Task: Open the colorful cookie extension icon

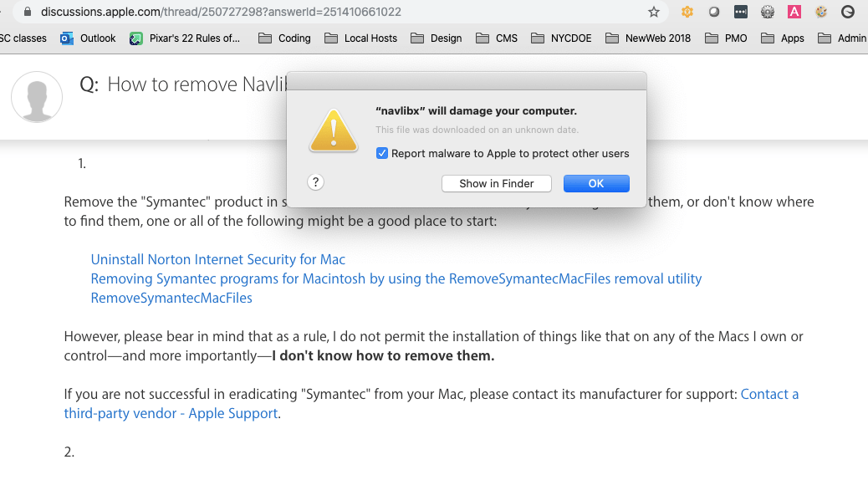Action: coord(821,12)
